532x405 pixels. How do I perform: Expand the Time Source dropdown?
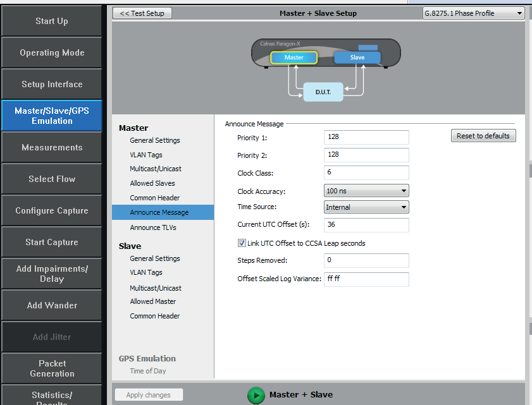[x=366, y=207]
